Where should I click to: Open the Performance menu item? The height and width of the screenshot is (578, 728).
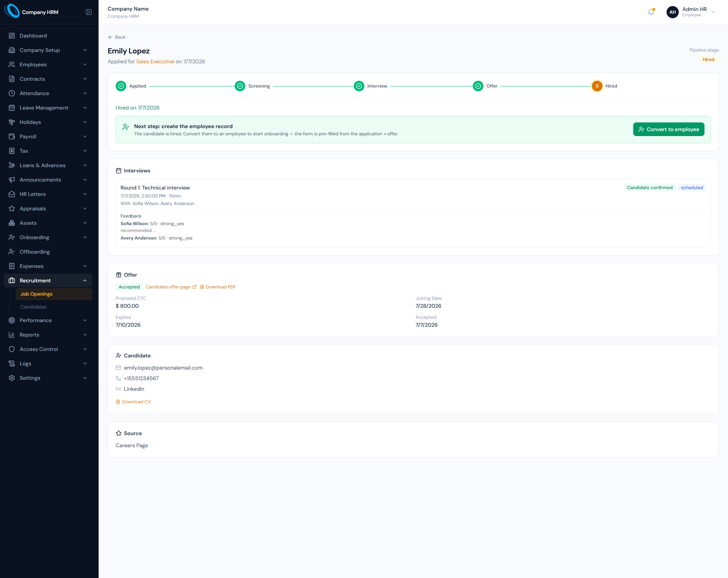pos(48,320)
